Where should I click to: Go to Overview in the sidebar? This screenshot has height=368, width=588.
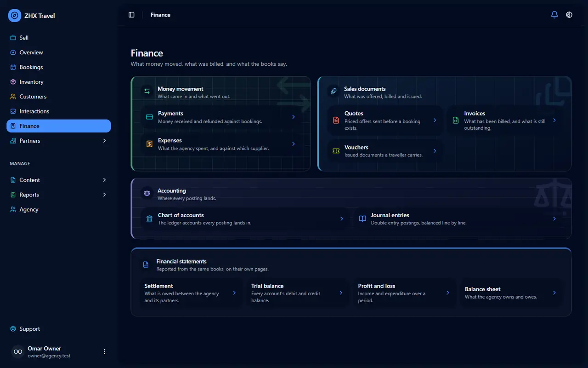click(59, 52)
